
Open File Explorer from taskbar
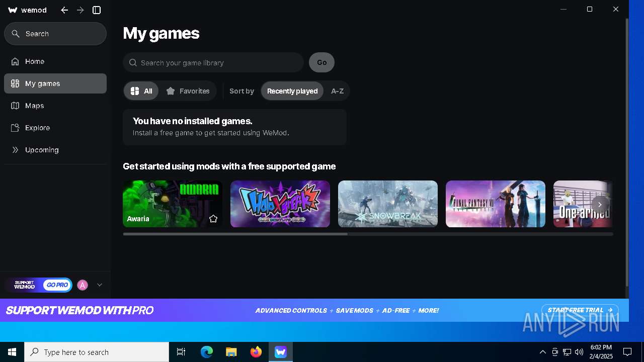[231, 352]
